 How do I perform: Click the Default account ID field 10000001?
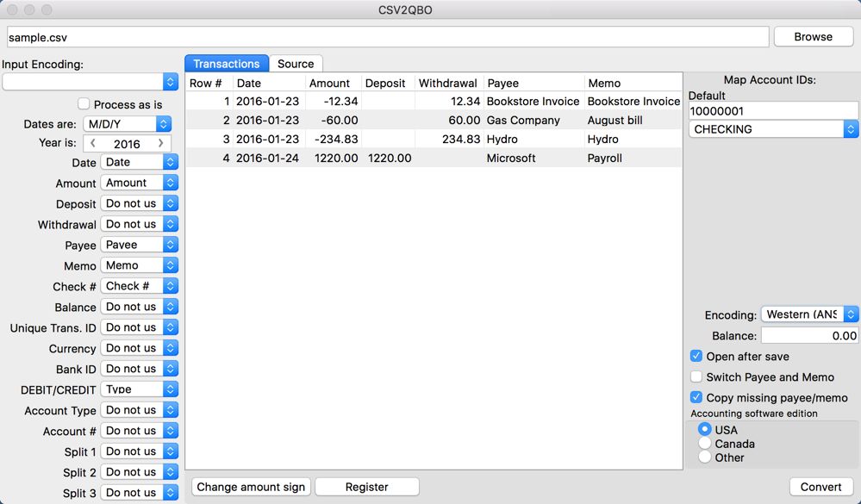[x=773, y=111]
